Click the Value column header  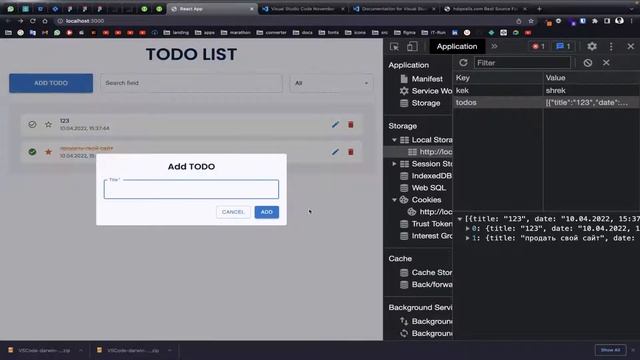(x=592, y=78)
